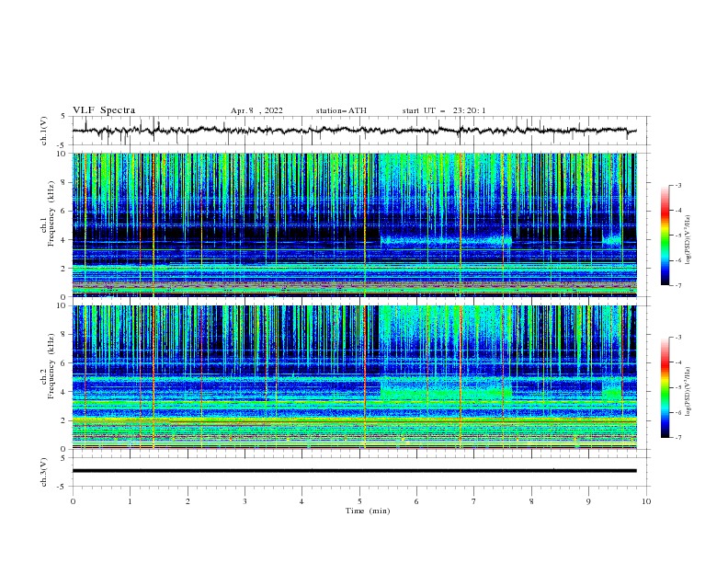The width and height of the screenshot is (728, 563).
Task: Select the log(PSD) label beside ch.1 color bar
Action: (x=688, y=240)
